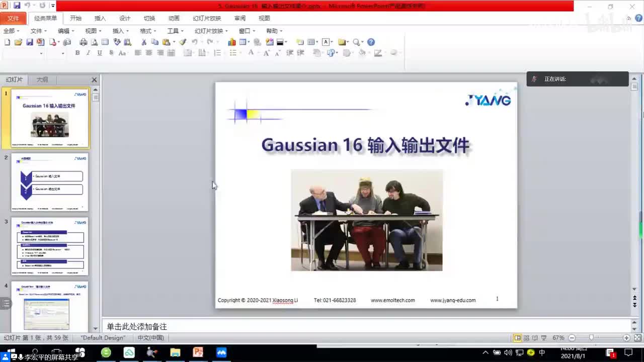Run the spelling check icon

[x=117, y=42]
